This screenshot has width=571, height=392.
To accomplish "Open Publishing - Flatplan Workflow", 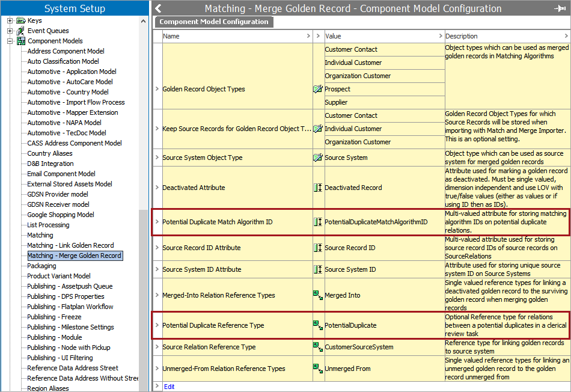I will coord(70,307).
